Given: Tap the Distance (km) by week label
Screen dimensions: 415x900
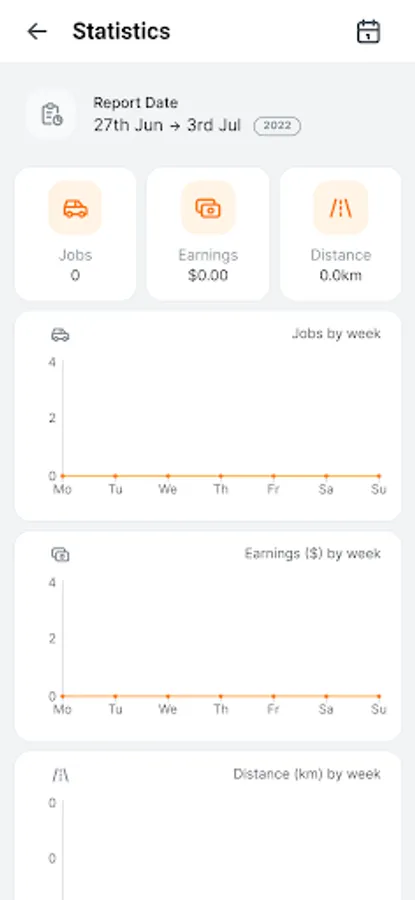Looking at the screenshot, I should point(307,774).
